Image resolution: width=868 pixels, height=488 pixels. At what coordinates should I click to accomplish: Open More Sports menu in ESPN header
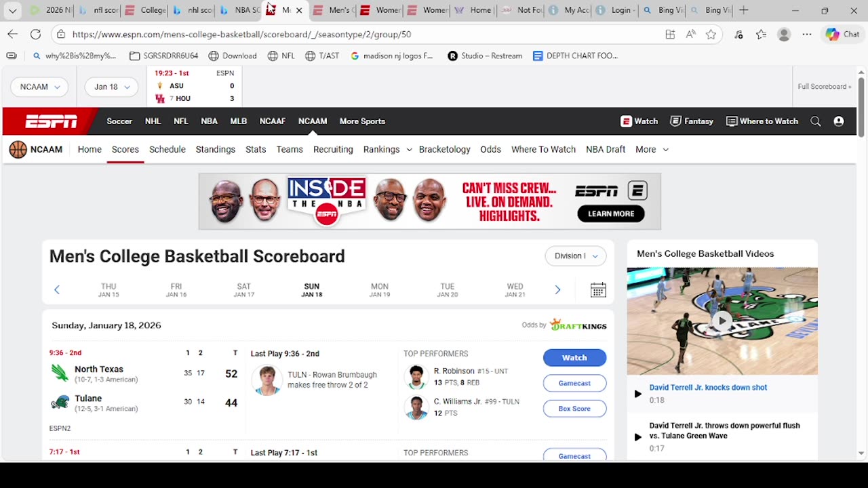pos(362,121)
